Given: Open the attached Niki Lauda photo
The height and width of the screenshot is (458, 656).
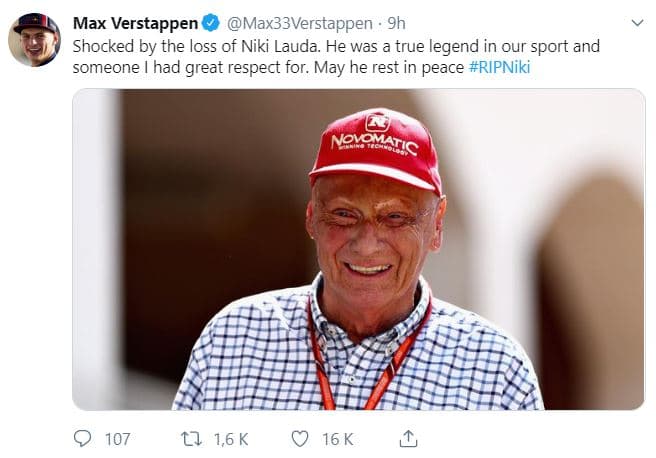Looking at the screenshot, I should click(x=358, y=249).
